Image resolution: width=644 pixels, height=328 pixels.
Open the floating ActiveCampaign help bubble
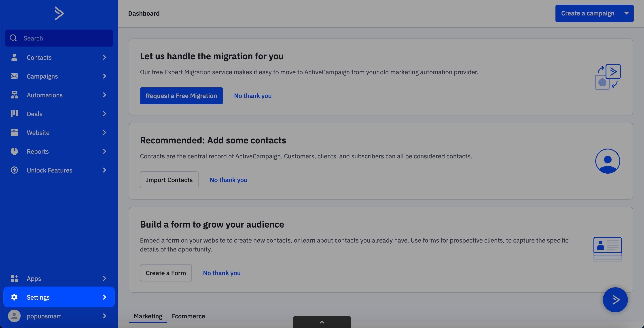(x=615, y=300)
